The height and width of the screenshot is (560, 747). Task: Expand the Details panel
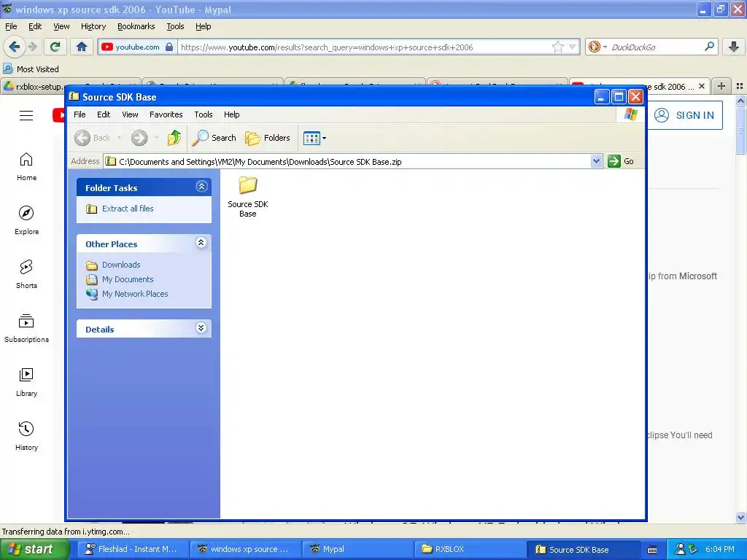coord(201,328)
